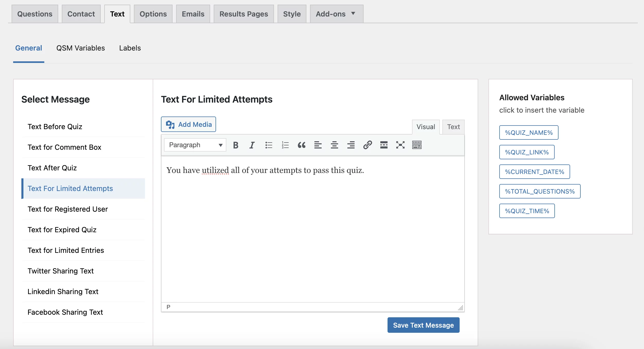
Task: Apply bold formatting in the editor
Action: tap(235, 145)
